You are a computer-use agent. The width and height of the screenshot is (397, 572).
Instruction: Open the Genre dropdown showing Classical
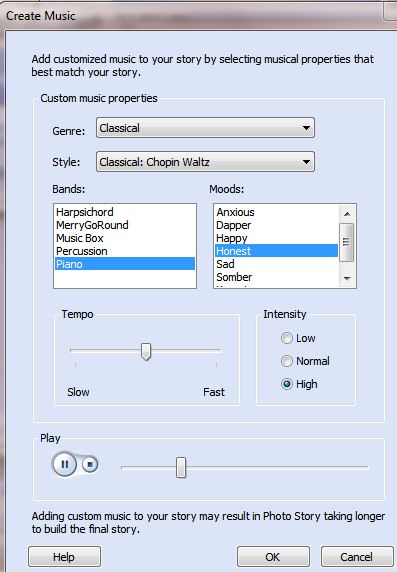click(x=205, y=128)
